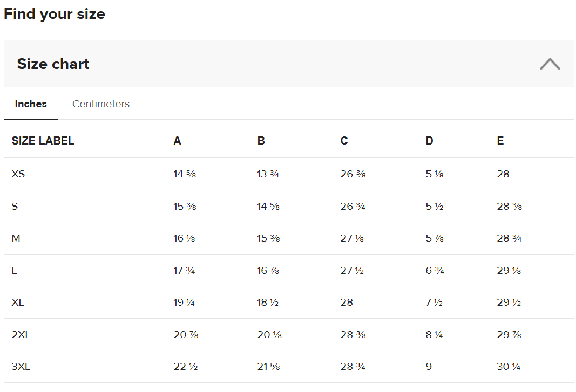Image resolution: width=576 pixels, height=392 pixels.
Task: Collapse the Size chart chevron arrow
Action: click(x=550, y=64)
